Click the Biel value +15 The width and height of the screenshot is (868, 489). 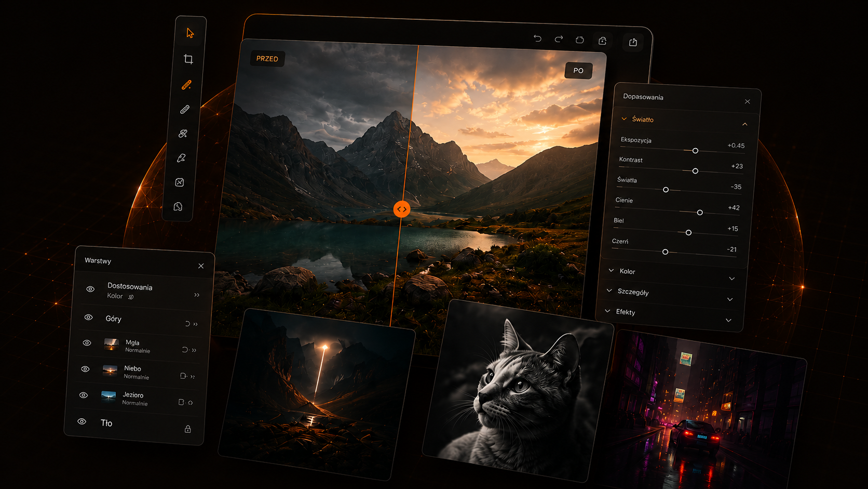point(733,229)
